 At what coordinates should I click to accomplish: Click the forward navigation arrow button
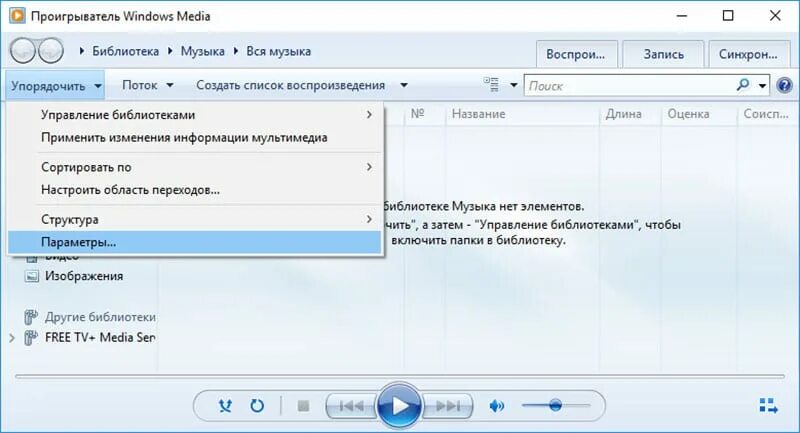point(51,51)
